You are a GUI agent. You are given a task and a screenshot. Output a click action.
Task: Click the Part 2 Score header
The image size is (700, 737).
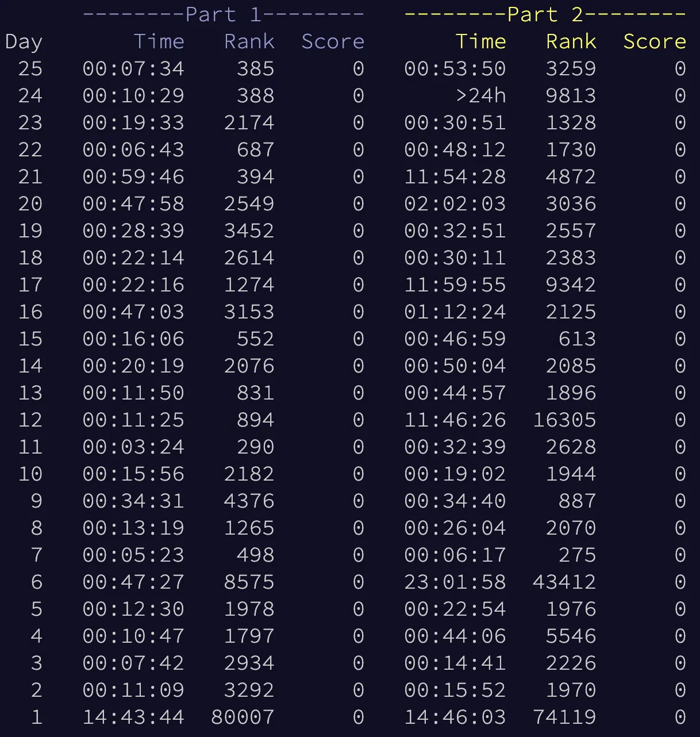coord(654,41)
